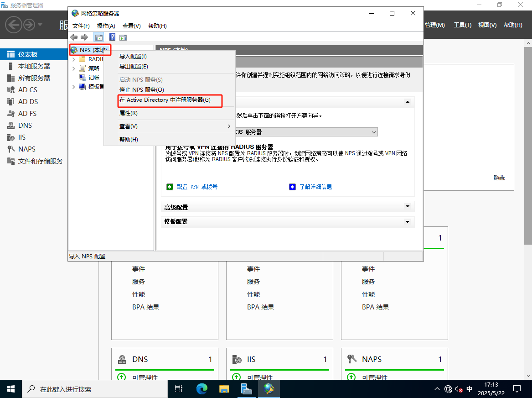The height and width of the screenshot is (398, 532).
Task: Click the muted volume tray icon
Action: click(x=459, y=389)
